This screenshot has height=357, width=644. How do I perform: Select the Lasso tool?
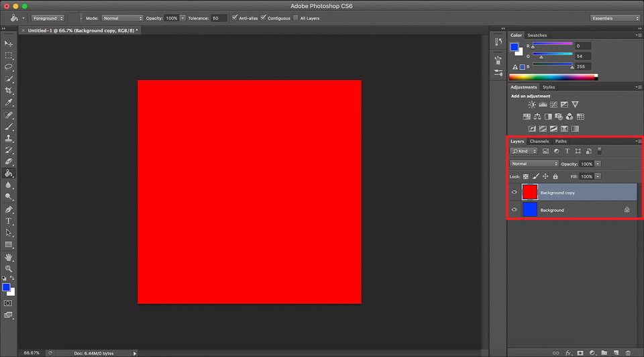click(9, 67)
